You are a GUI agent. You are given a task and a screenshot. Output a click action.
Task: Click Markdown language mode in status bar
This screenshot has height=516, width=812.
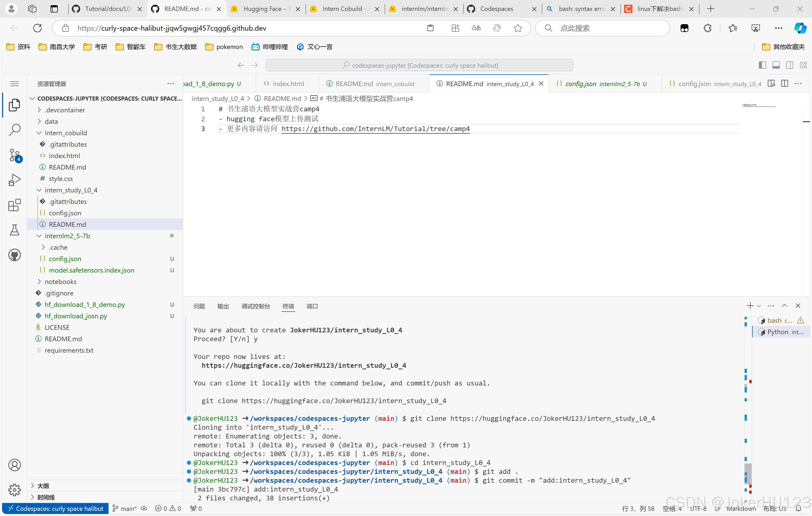[741, 508]
